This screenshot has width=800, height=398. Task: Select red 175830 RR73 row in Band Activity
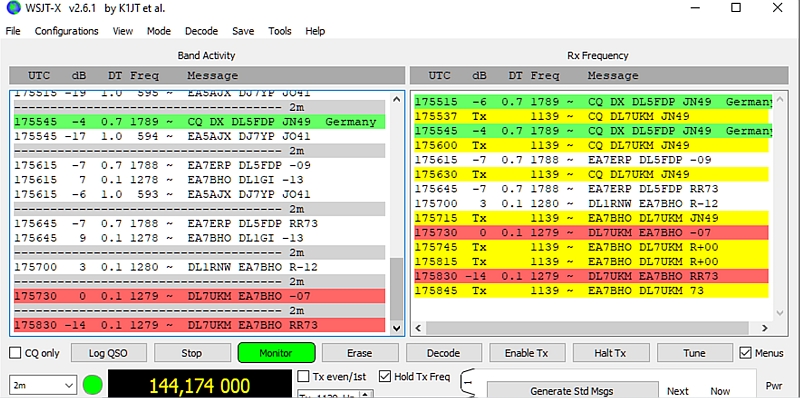click(199, 325)
